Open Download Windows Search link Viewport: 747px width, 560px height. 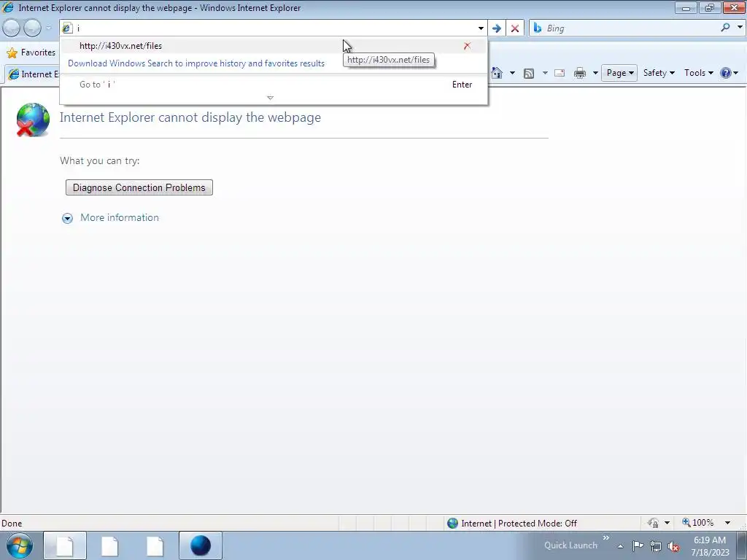point(196,63)
